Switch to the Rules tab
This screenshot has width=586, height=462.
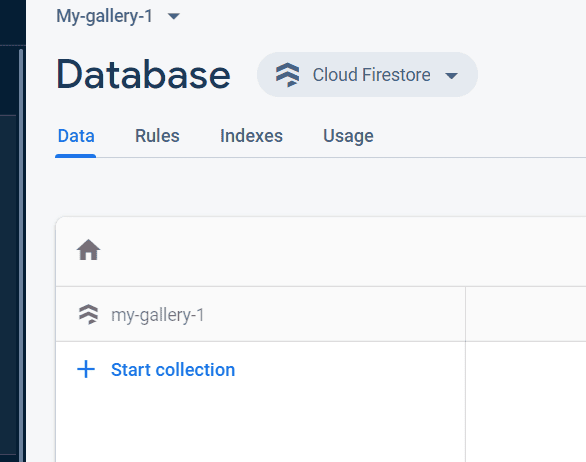coord(157,136)
